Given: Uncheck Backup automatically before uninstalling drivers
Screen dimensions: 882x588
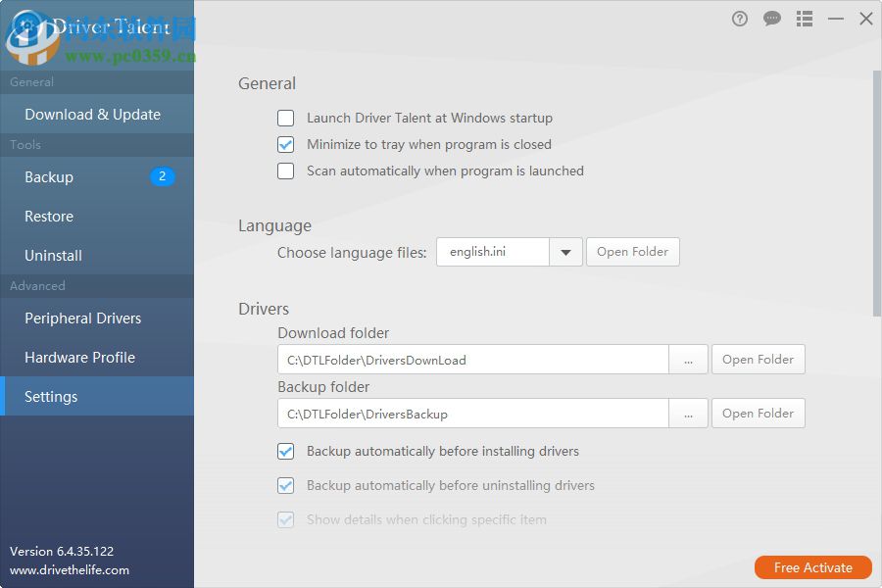Looking at the screenshot, I should pyautogui.click(x=286, y=486).
